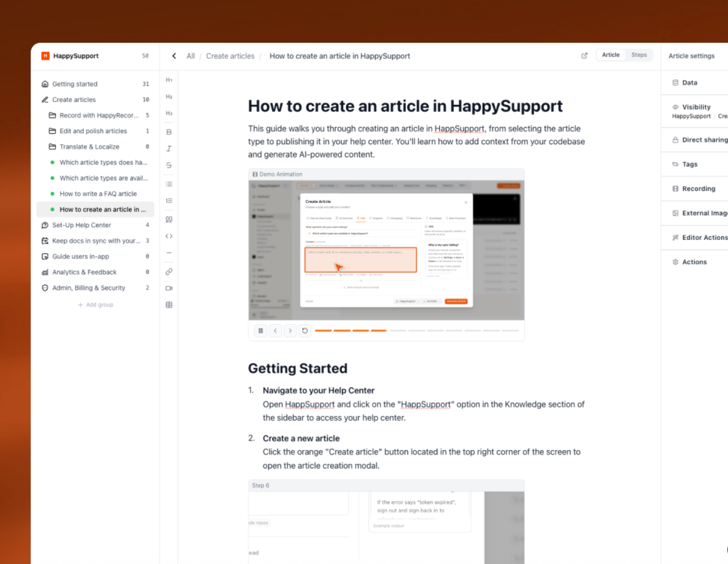Open Direct sharing settings
The height and width of the screenshot is (564, 728).
pyautogui.click(x=694, y=140)
